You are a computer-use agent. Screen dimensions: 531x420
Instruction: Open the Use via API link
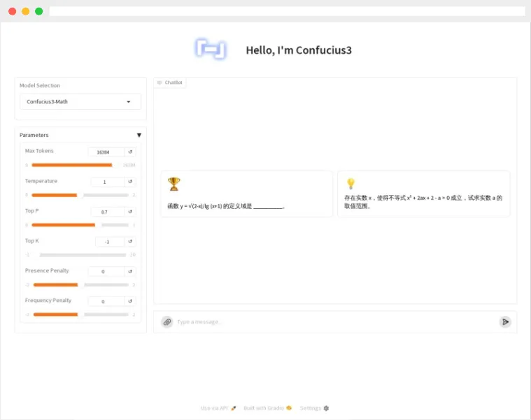[x=218, y=408]
